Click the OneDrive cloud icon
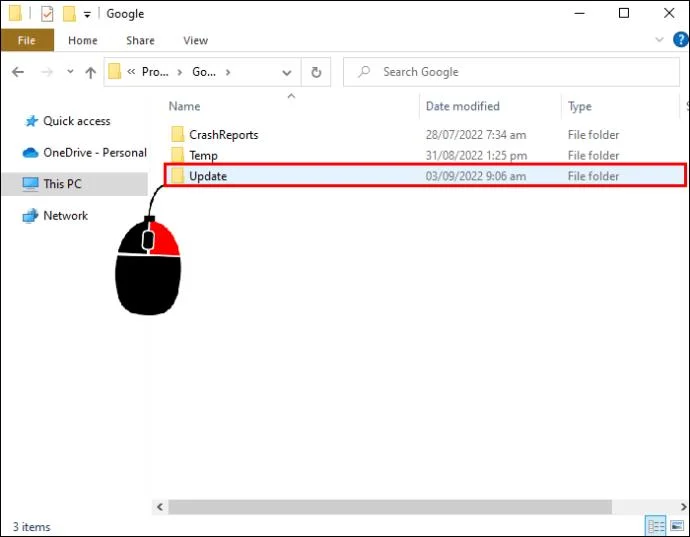Image resolution: width=690 pixels, height=537 pixels. (30, 153)
